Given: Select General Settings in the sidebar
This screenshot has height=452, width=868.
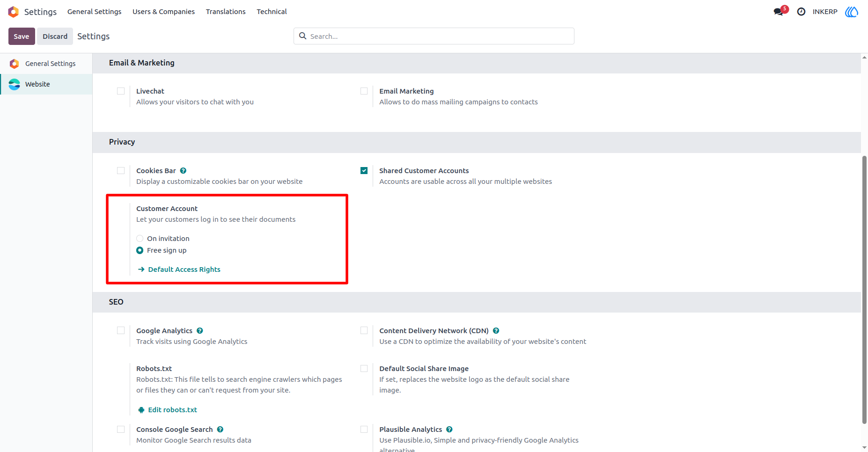Looking at the screenshot, I should click(x=46, y=64).
